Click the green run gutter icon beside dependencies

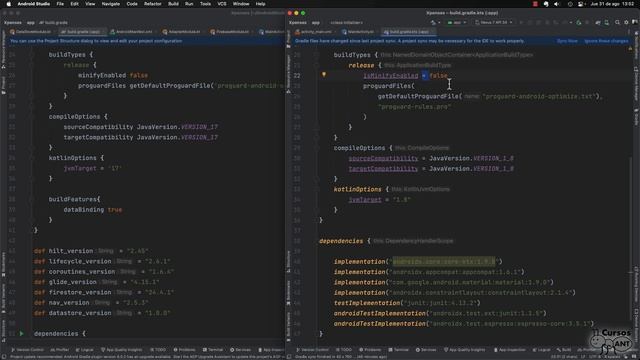click(22, 333)
